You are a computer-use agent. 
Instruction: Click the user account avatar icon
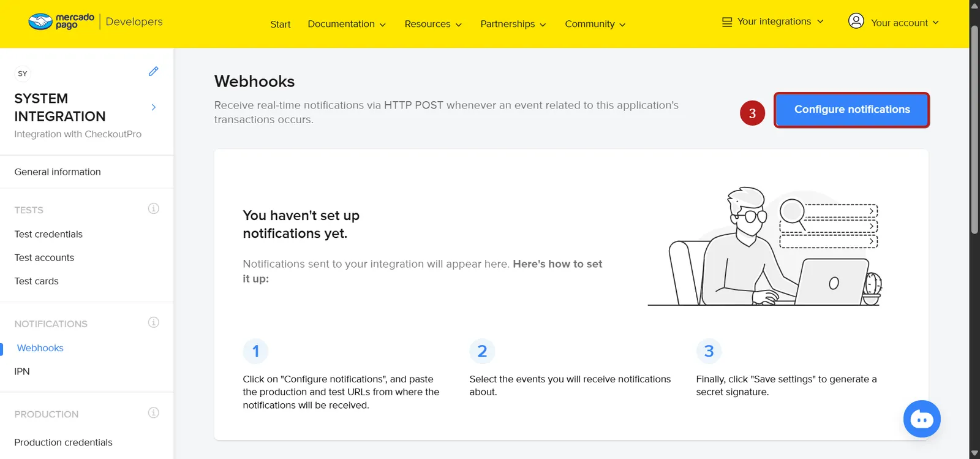[856, 21]
